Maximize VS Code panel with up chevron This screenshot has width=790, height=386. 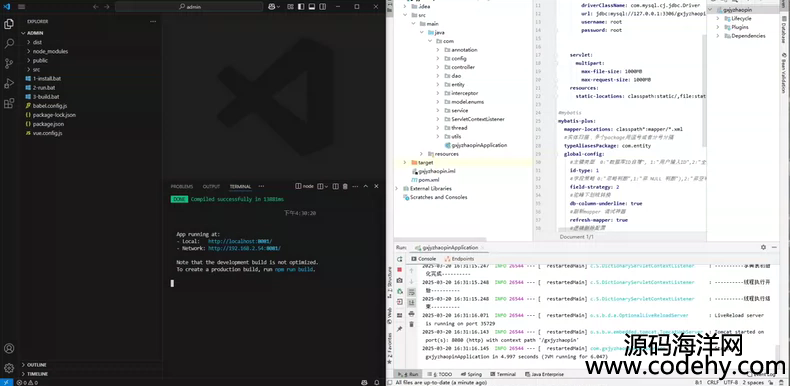[x=366, y=186]
